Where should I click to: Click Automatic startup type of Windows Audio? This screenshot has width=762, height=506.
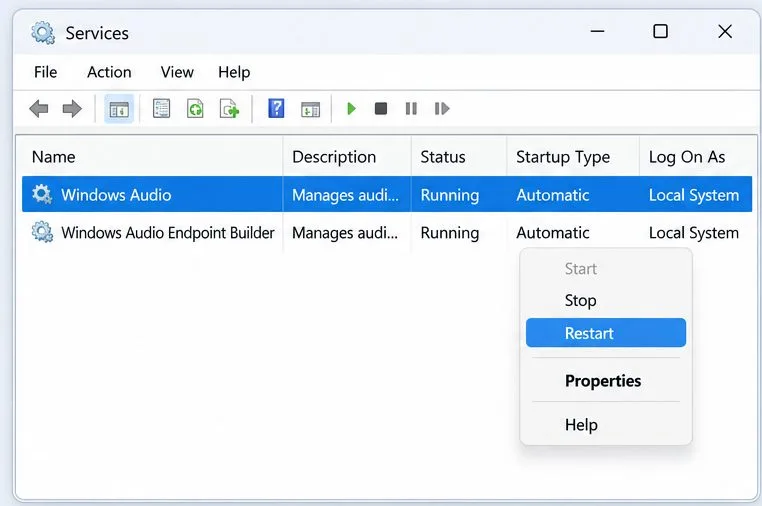click(553, 195)
